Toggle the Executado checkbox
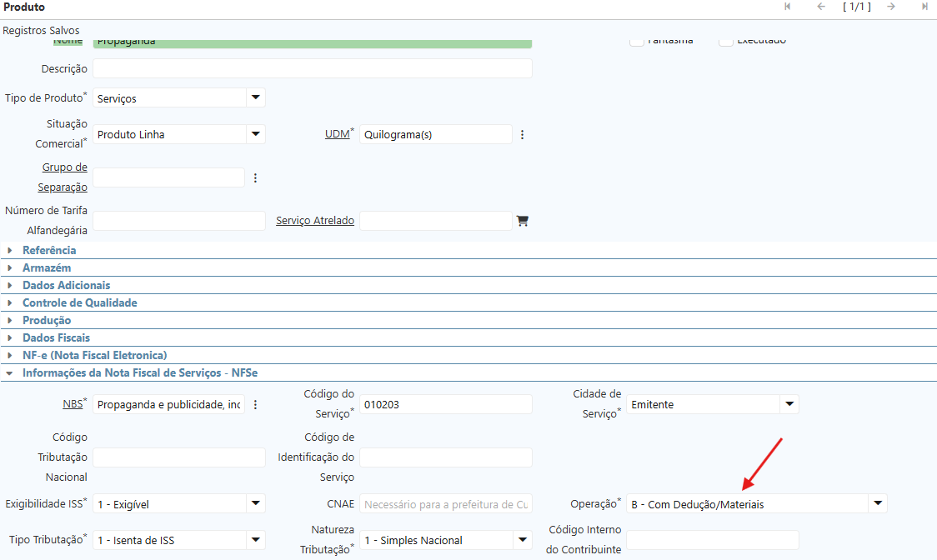Screen dimensions: 937x560 [726, 40]
